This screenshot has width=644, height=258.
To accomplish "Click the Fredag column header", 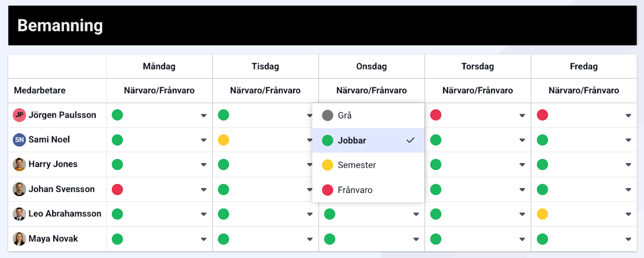I will tap(584, 67).
